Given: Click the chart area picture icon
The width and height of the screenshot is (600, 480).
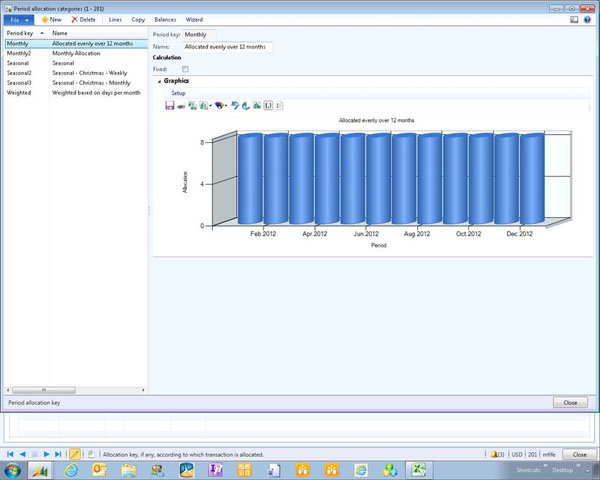Looking at the screenshot, I should (257, 106).
